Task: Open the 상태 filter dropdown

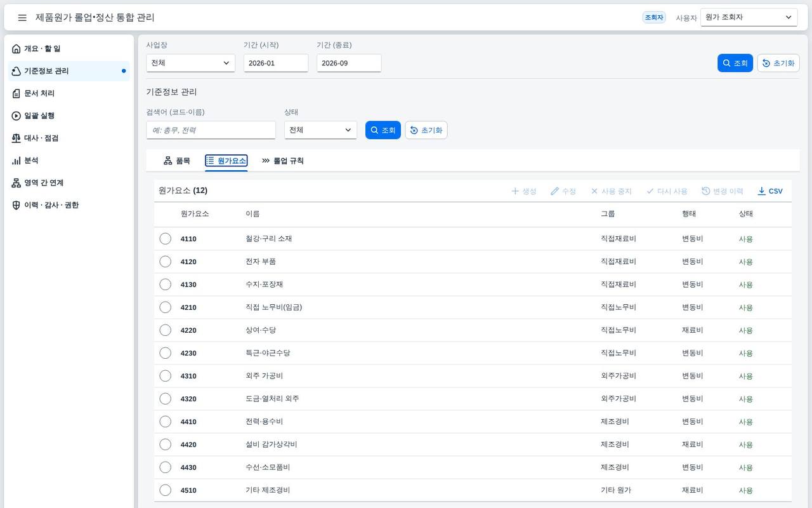Action: (320, 130)
